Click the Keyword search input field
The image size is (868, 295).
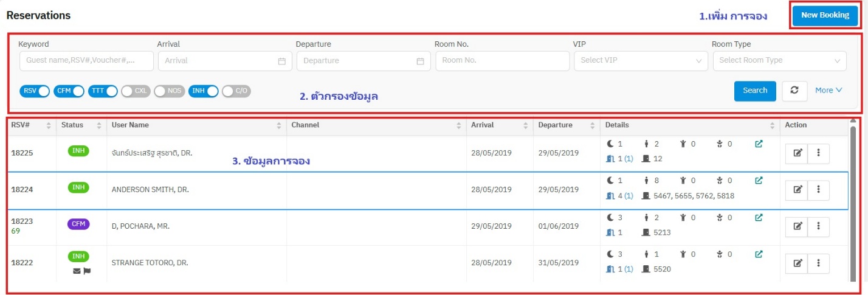(x=85, y=61)
